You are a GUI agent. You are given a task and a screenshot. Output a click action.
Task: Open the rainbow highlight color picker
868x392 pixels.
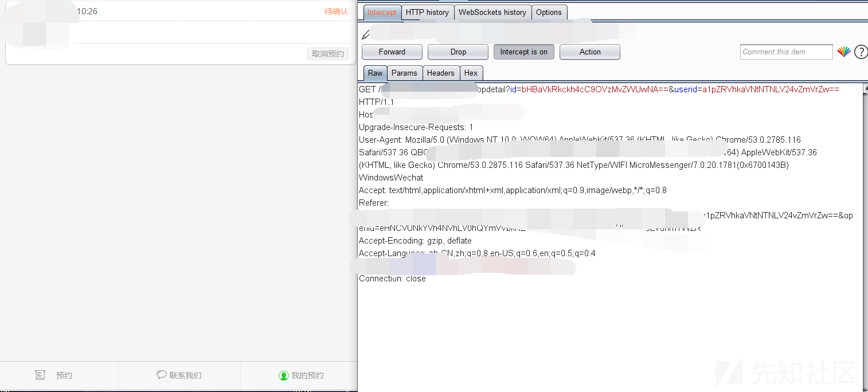[x=844, y=52]
